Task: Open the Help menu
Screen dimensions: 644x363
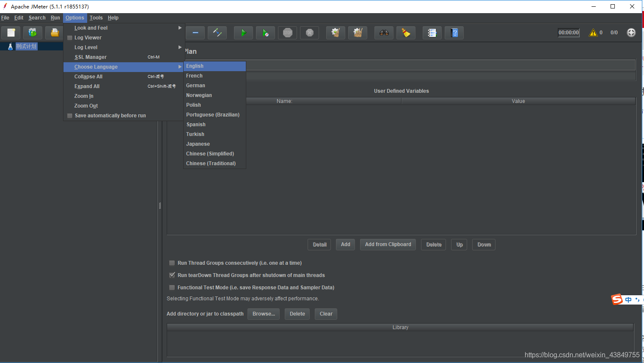Action: (113, 18)
